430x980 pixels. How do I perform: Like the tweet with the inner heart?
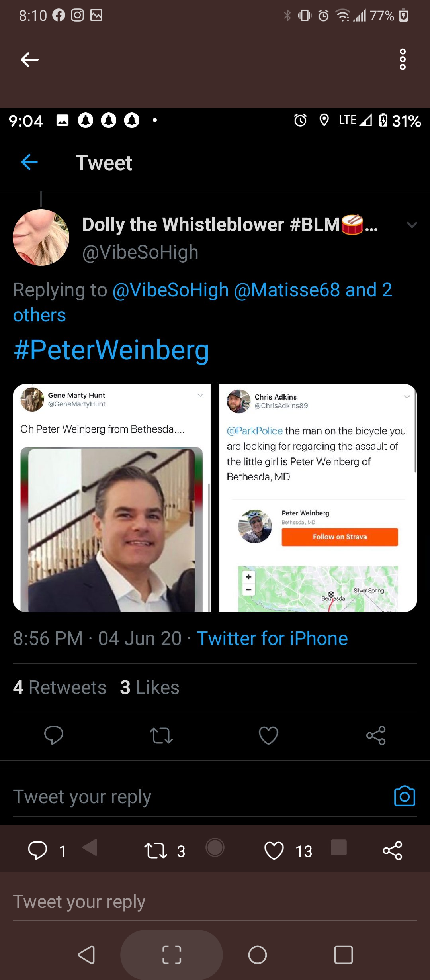268,735
